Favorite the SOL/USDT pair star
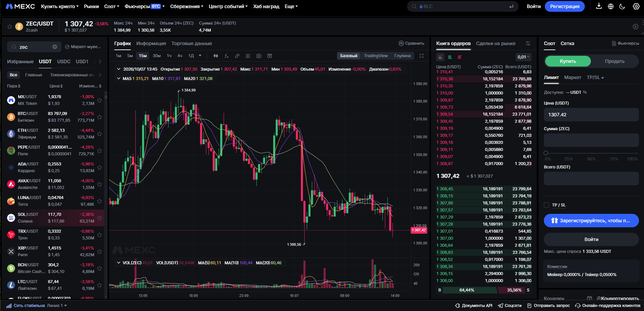Viewport: 644px width, 311px height. click(x=99, y=218)
